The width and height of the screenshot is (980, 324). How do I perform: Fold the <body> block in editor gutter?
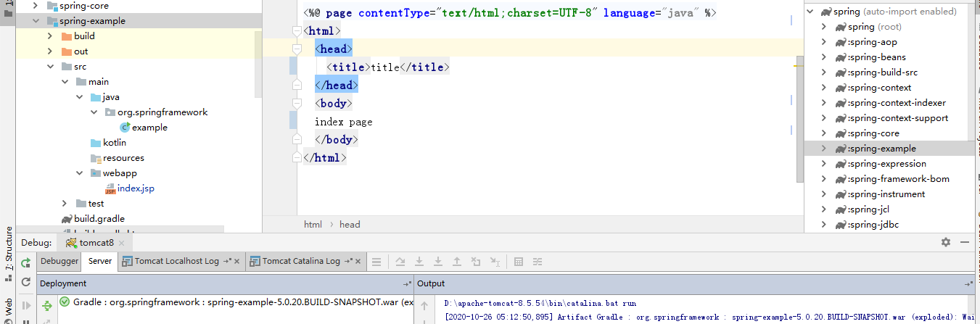point(296,104)
